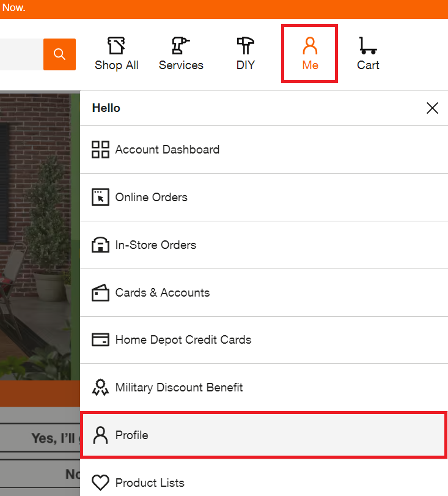Select the Services drill icon

coord(181,46)
